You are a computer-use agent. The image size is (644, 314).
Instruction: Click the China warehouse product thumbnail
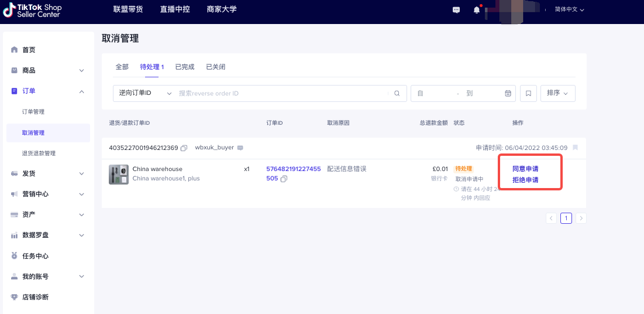click(x=119, y=175)
